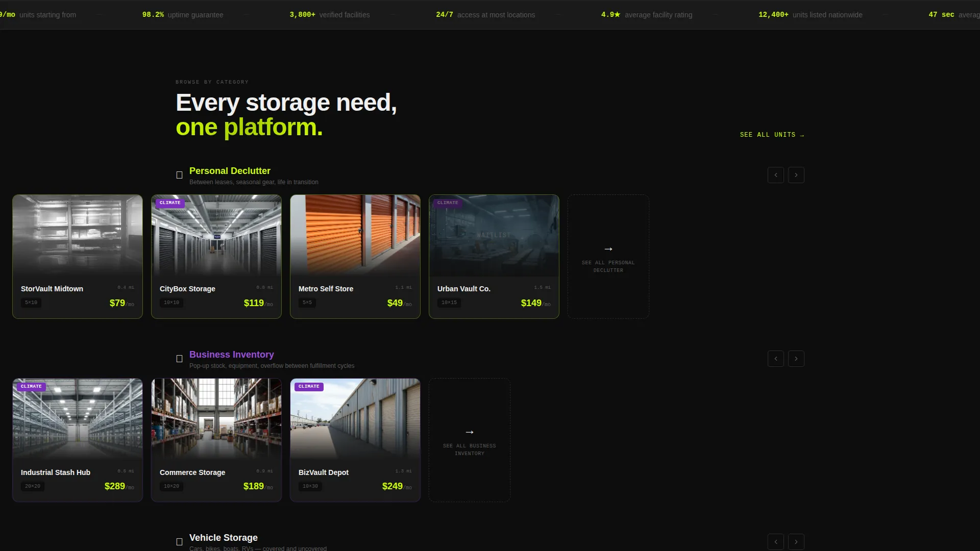The image size is (980, 551).
Task: Open Urban Vault Co. waitlist photo
Action: (494, 236)
